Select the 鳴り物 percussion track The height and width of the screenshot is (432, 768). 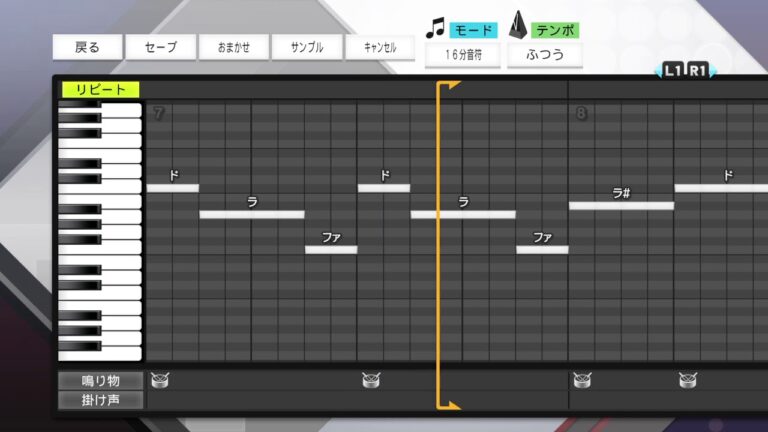[x=100, y=381]
